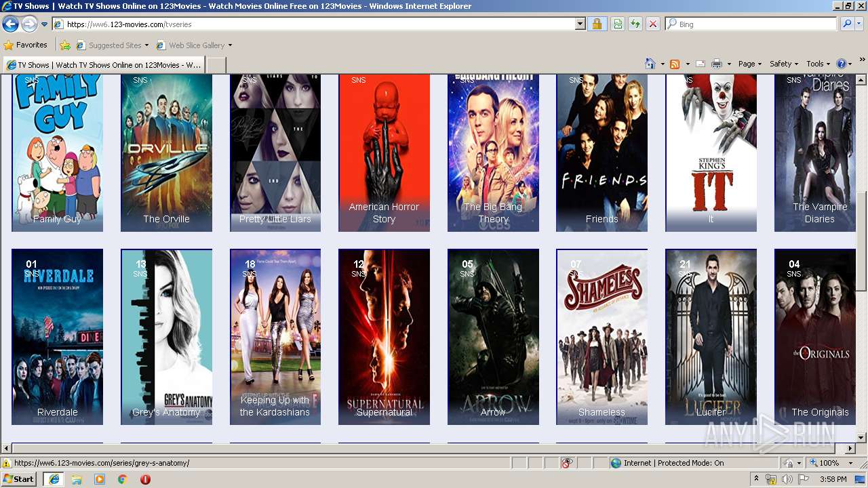868x488 pixels.
Task: Open Windows Media Player taskbar icon
Action: click(100, 479)
